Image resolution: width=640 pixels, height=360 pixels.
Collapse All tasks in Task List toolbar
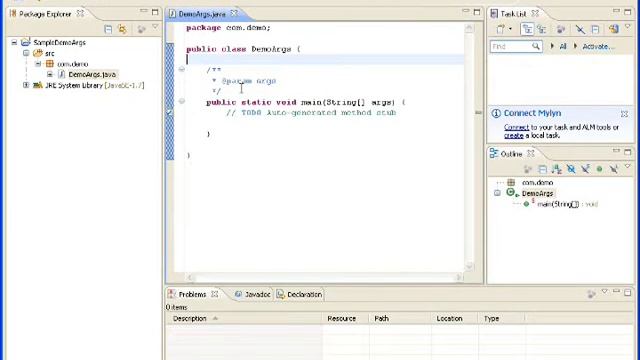pos(595,29)
